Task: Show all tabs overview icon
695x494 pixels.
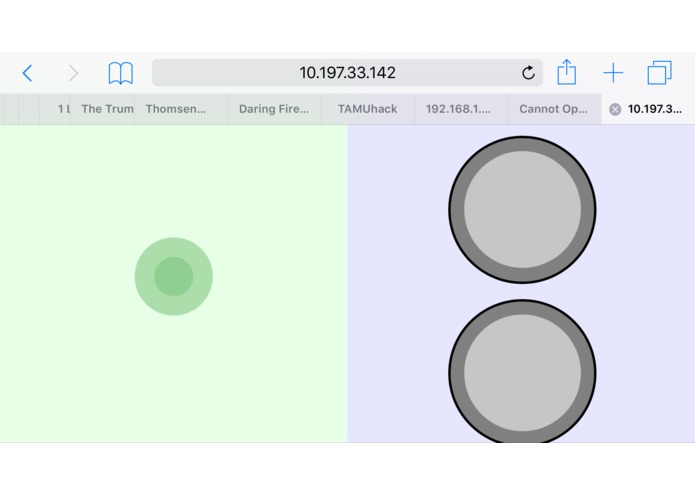Action: tap(660, 73)
